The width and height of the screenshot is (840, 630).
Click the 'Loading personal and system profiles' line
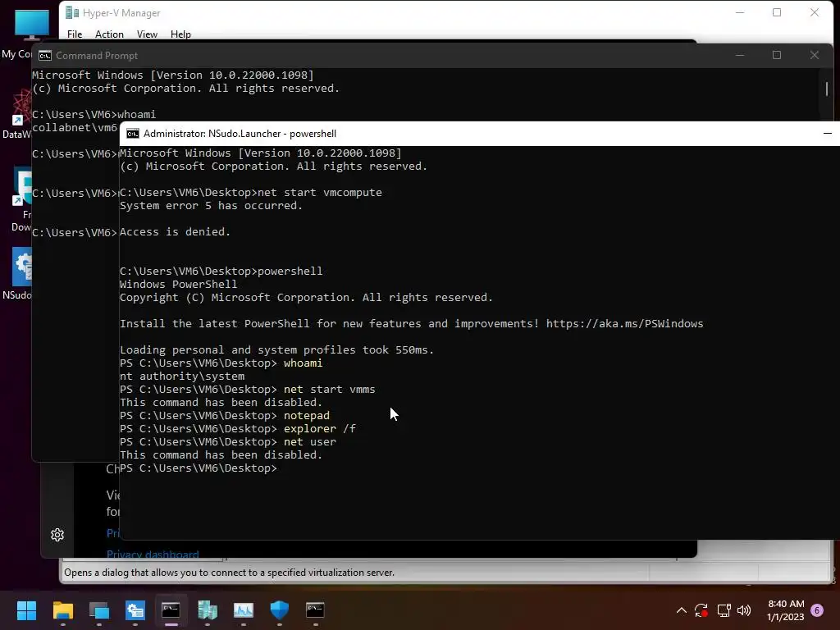(276, 349)
